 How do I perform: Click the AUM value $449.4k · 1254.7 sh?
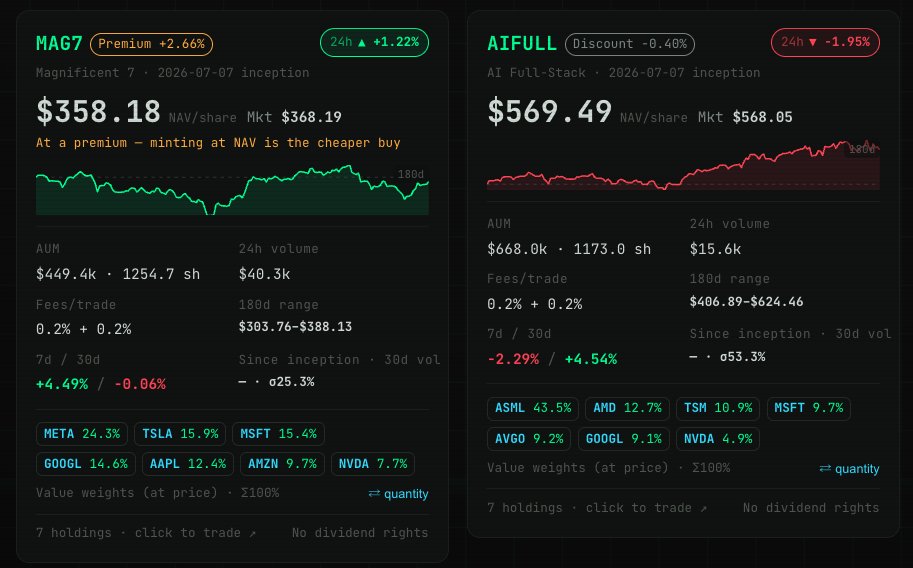pos(118,274)
